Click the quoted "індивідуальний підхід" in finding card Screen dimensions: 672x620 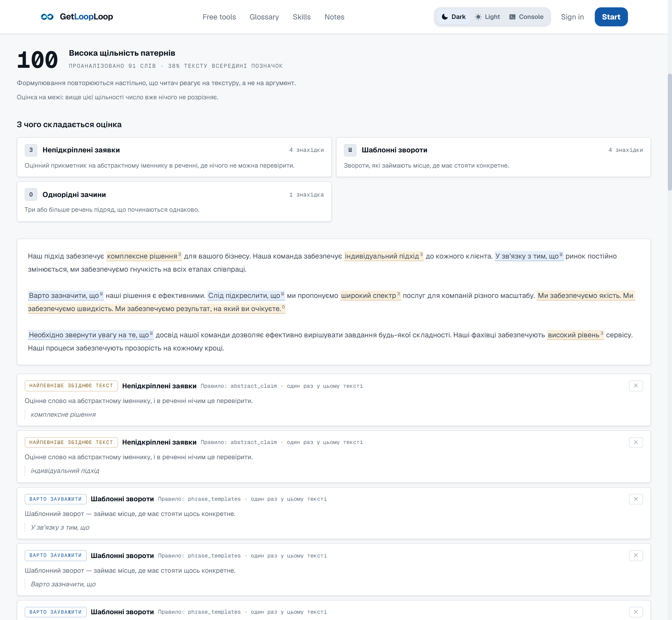coord(65,471)
